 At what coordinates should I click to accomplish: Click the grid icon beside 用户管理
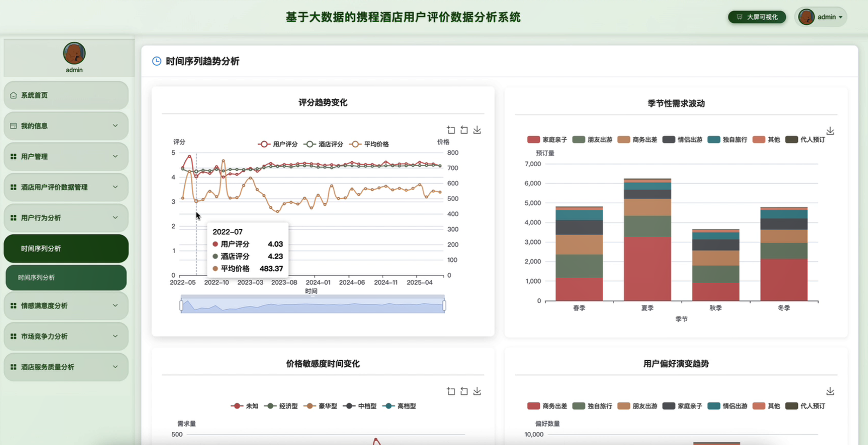point(14,156)
